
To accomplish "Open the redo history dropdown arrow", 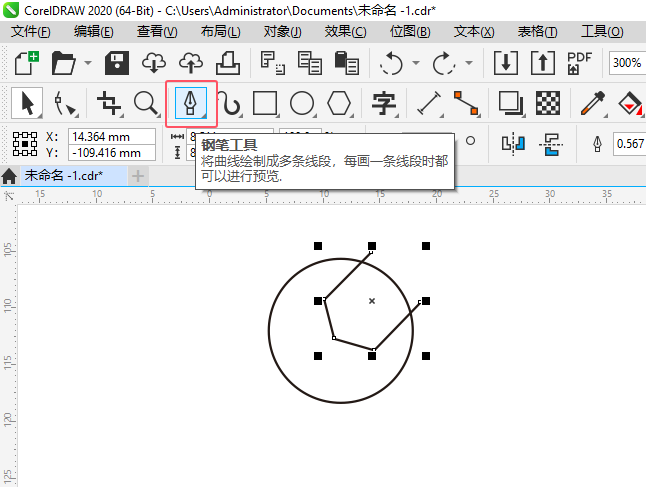I will (469, 63).
